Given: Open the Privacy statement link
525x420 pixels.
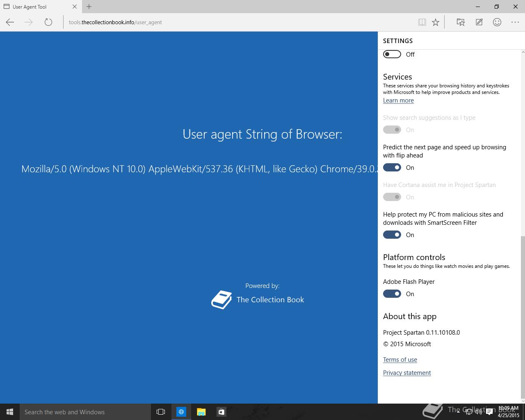Looking at the screenshot, I should tap(407, 373).
